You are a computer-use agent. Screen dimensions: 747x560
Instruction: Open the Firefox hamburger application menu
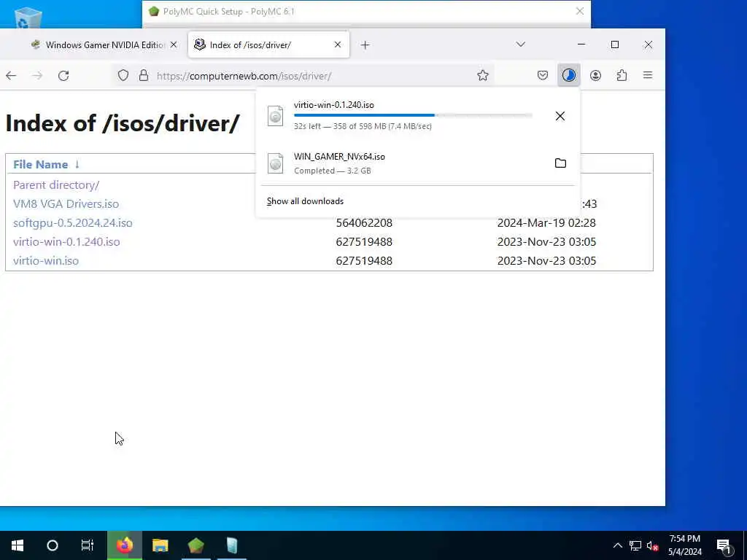coord(648,75)
